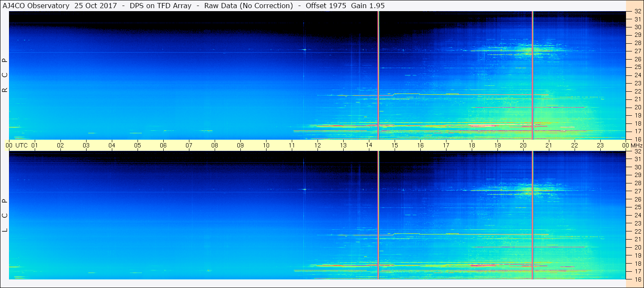644x288 pixels.
Task: Pick the "07" hour label
Action: 189,145
